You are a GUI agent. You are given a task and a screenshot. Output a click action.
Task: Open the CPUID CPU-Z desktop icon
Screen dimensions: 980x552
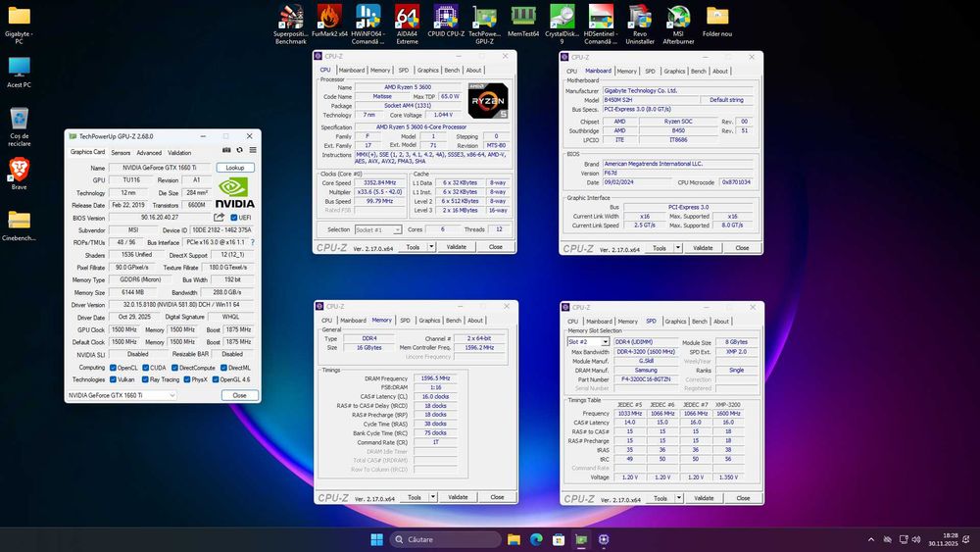446,21
